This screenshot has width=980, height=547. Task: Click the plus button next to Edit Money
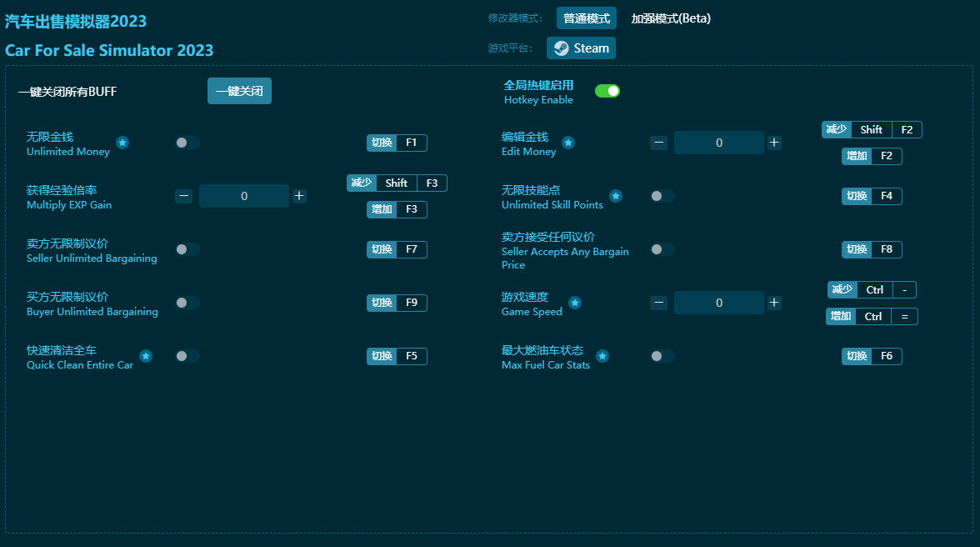(x=774, y=143)
